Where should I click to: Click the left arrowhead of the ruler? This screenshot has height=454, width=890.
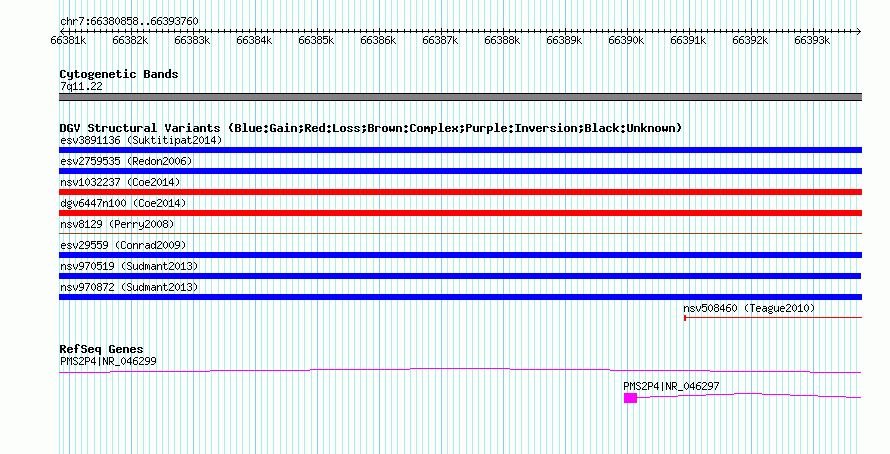pyautogui.click(x=62, y=31)
